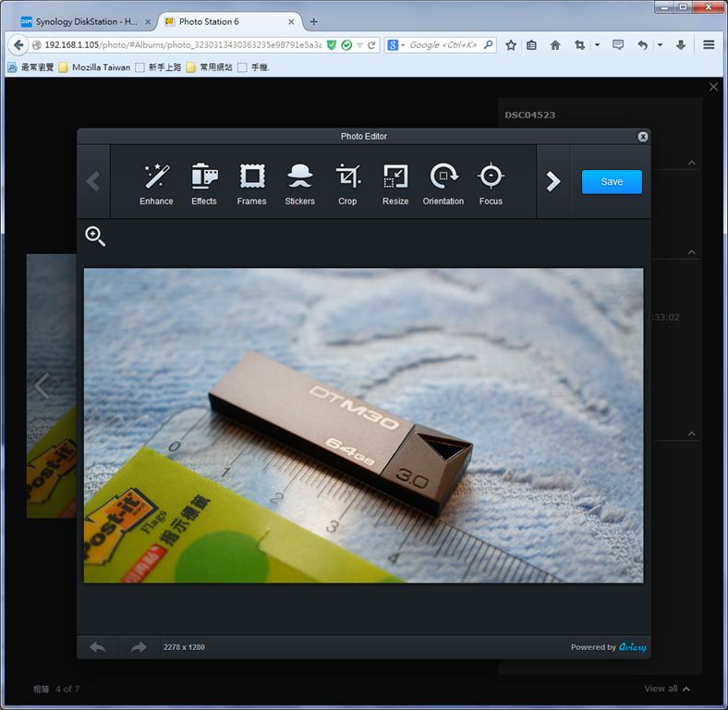728x710 pixels.
Task: Open URL history dropdown arrow
Action: coord(359,45)
